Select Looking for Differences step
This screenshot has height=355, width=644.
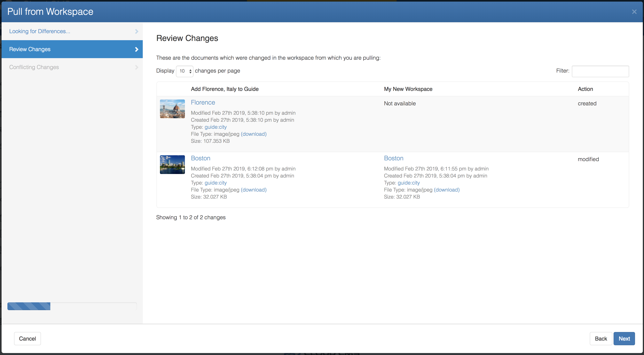40,31
